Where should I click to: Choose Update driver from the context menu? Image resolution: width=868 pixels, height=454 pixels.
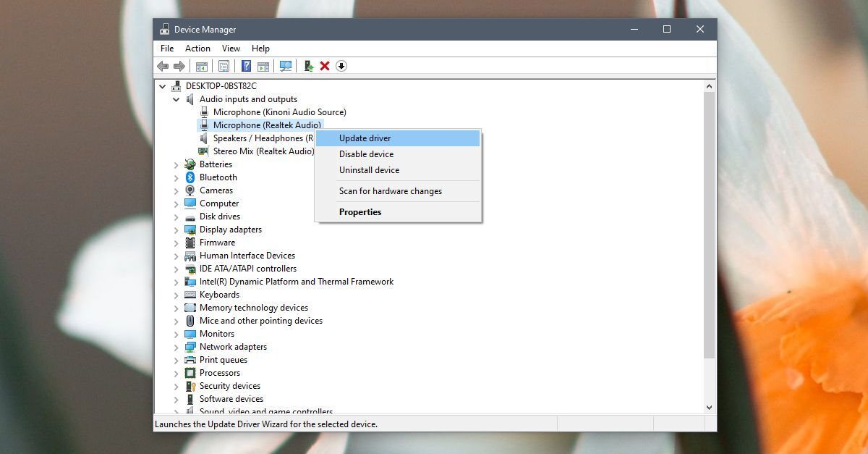click(x=364, y=138)
